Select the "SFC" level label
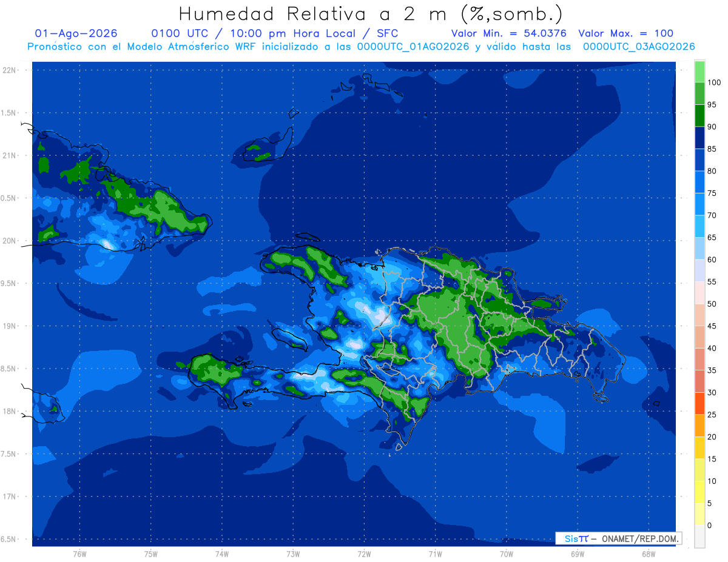 click(x=386, y=33)
